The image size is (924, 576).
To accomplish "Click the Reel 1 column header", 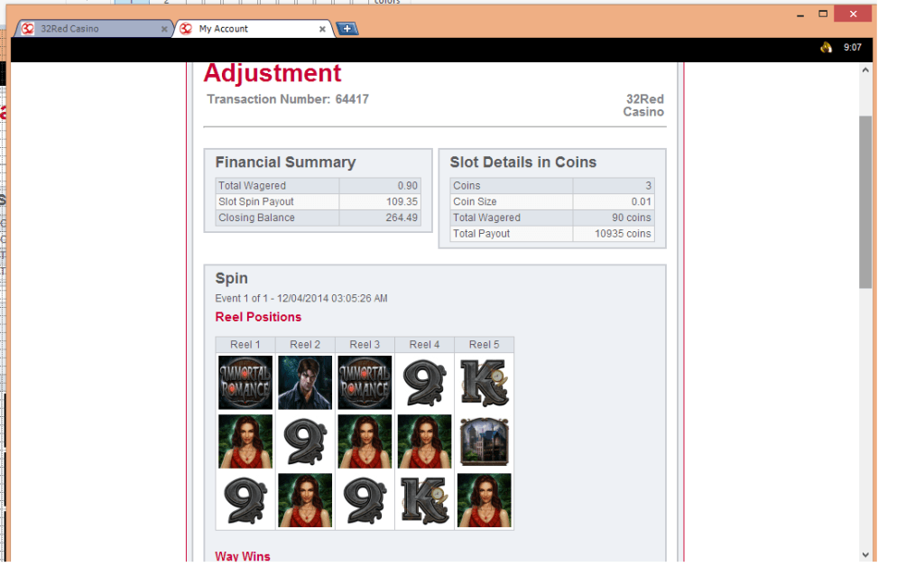I will point(245,344).
